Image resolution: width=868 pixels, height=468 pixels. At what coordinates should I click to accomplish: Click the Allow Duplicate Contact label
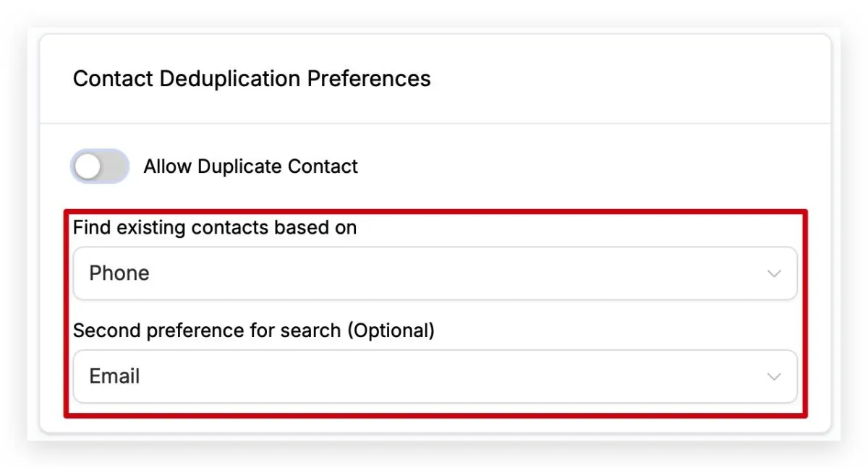point(250,166)
